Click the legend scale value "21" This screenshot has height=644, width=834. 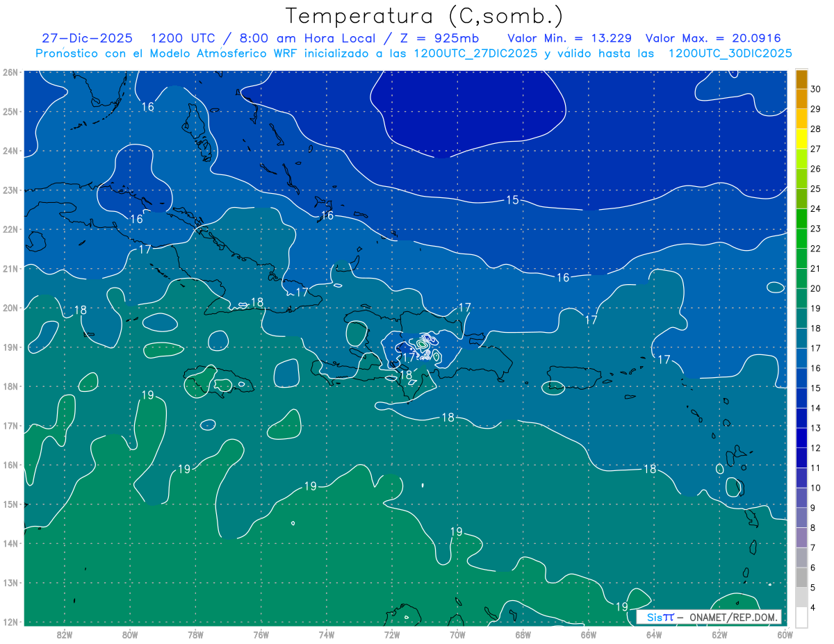(x=816, y=268)
